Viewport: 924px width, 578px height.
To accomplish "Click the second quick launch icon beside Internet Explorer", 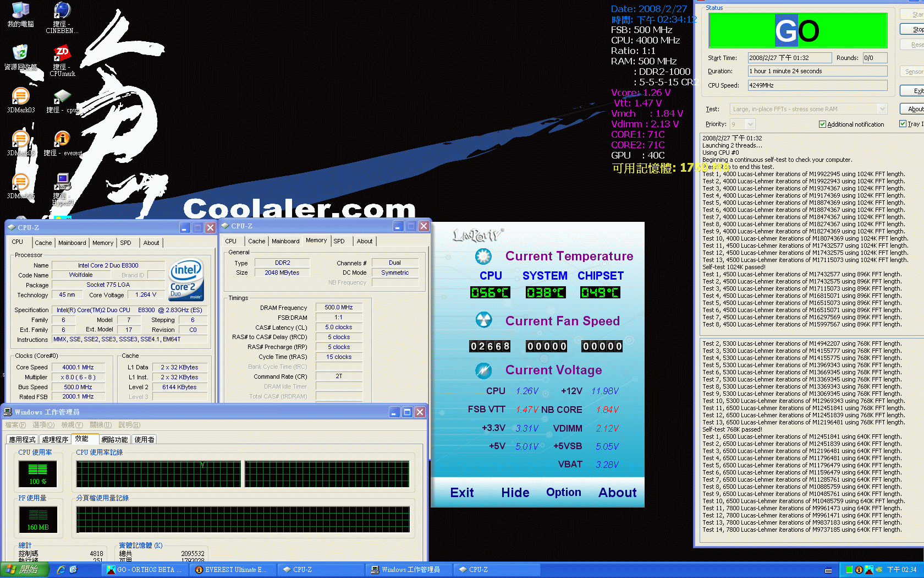I will click(73, 570).
